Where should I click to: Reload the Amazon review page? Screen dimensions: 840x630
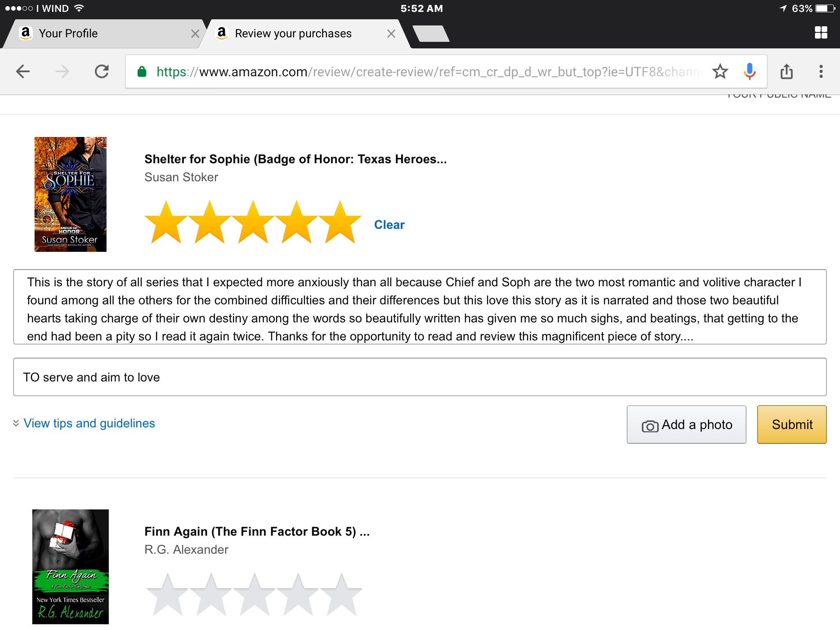pos(102,72)
